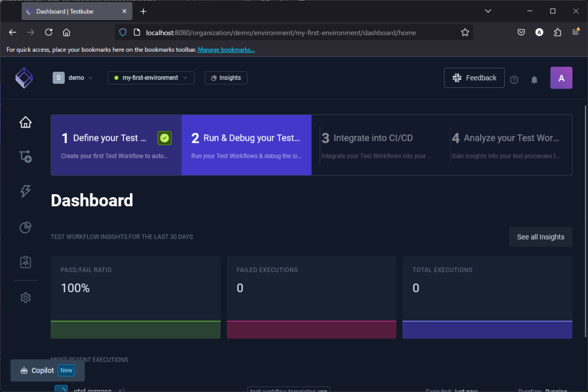Select step 3 Integrate into CI/CD
This screenshot has height=392, width=588.
point(376,145)
